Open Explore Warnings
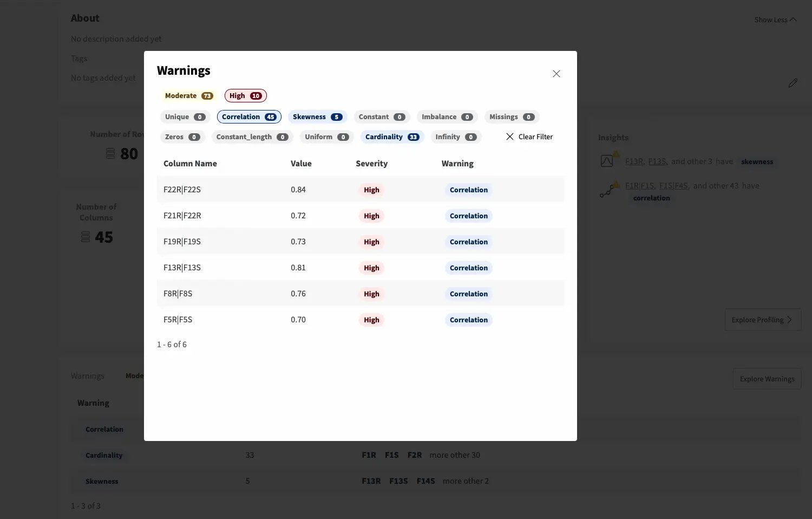 coord(767,379)
